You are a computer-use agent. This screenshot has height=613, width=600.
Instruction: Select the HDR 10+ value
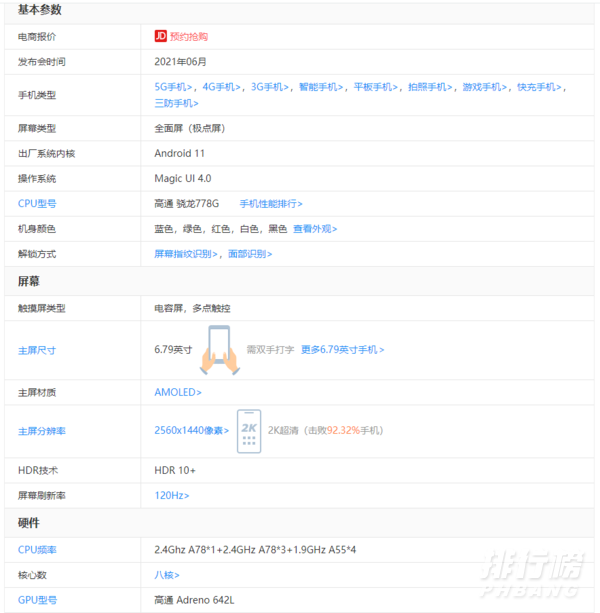pyautogui.click(x=175, y=470)
